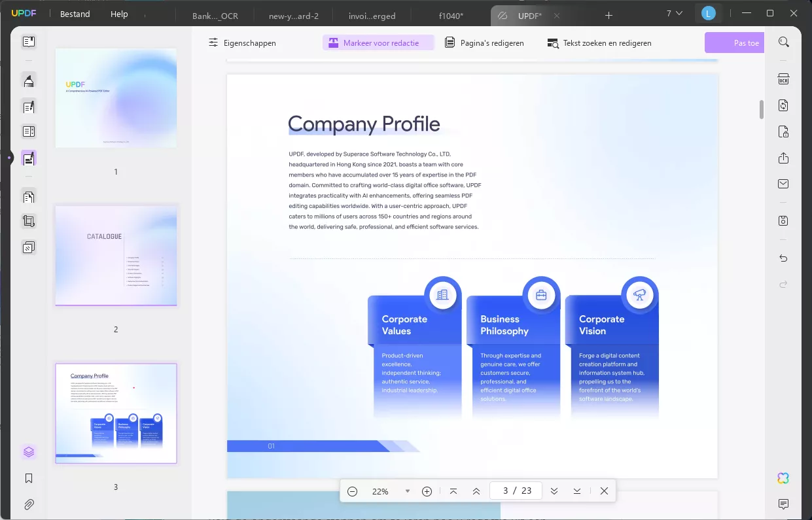Jump to the last page
812x520 pixels.
pos(577,491)
